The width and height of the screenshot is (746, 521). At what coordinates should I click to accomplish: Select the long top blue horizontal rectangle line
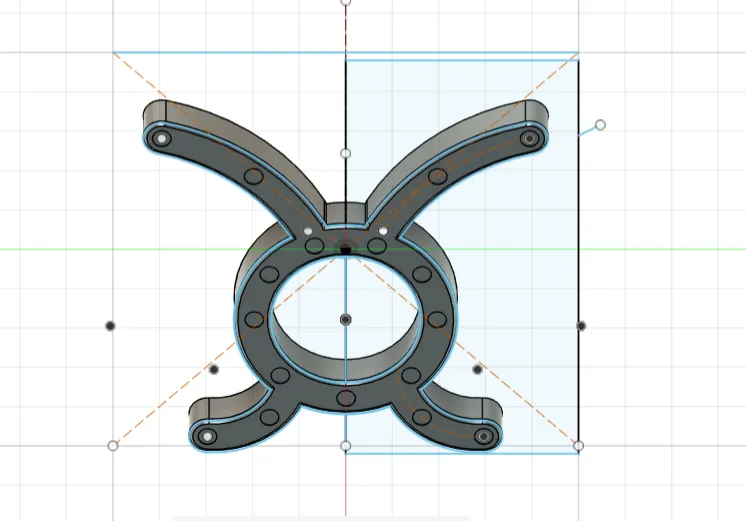pos(346,52)
